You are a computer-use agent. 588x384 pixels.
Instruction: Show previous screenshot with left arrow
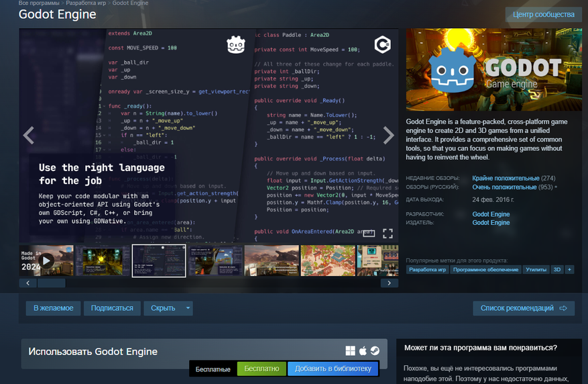coord(29,135)
